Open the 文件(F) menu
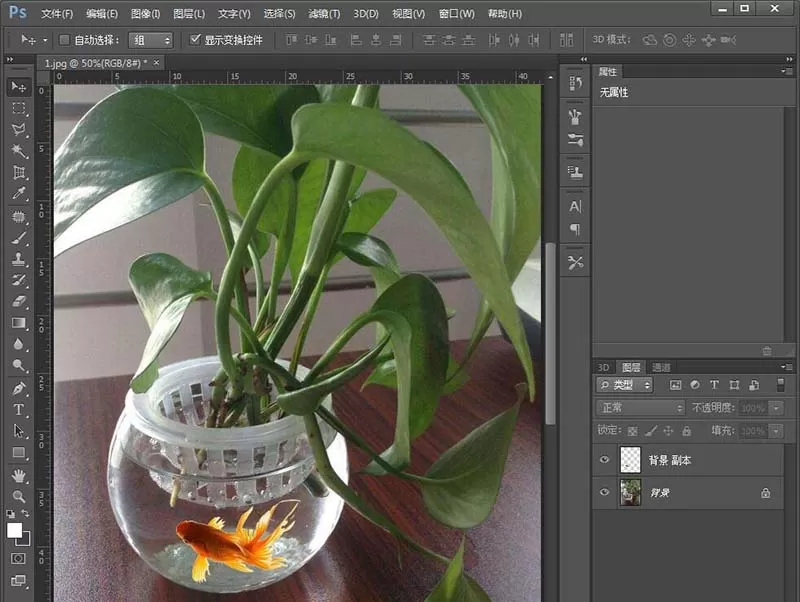The height and width of the screenshot is (602, 800). 57,14
